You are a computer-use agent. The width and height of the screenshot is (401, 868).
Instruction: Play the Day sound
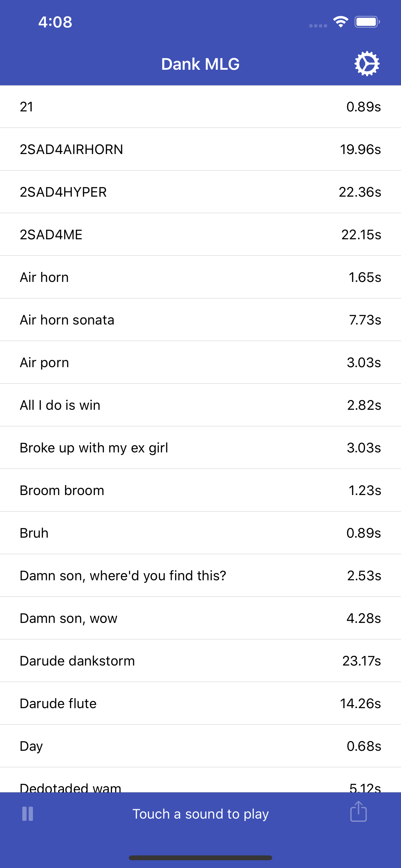(200, 746)
